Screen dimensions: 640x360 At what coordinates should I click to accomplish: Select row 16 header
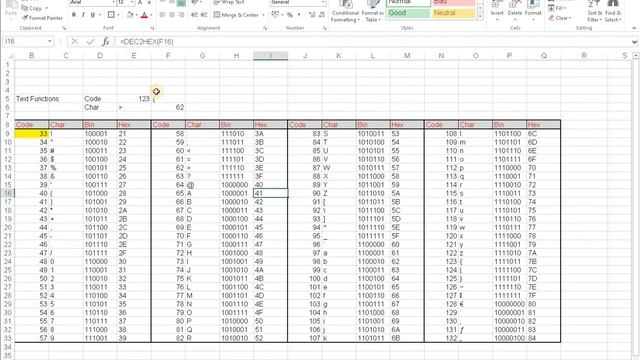pos(7,193)
